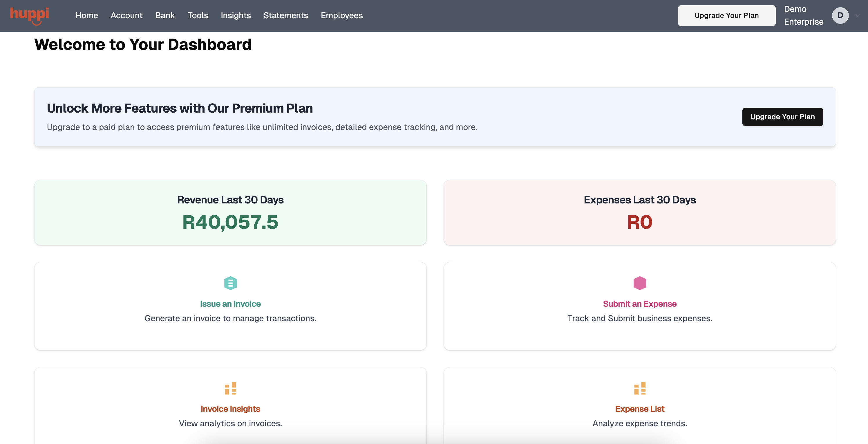Click 'View analytics on invoices.' text
This screenshot has height=444, width=868.
(x=230, y=423)
